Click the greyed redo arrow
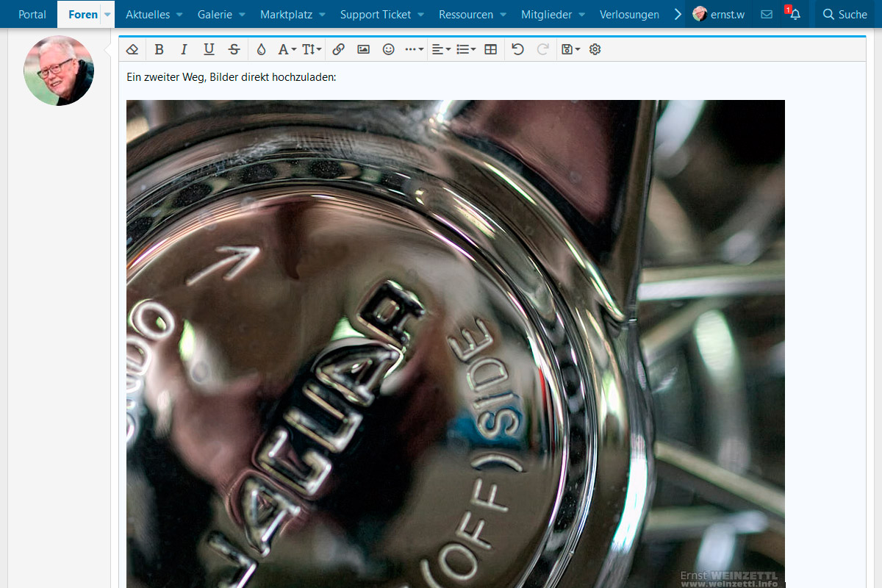882x588 pixels. tap(543, 49)
